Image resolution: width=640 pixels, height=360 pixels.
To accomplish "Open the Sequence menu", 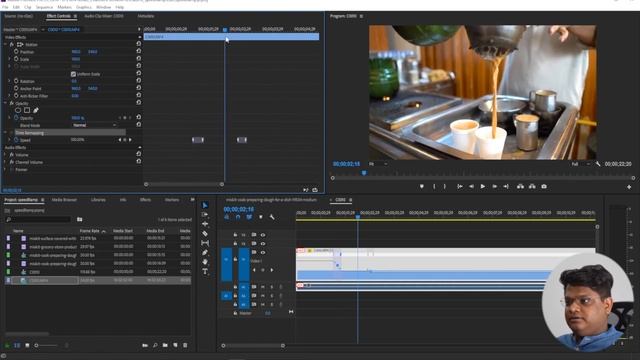I will pos(44,7).
